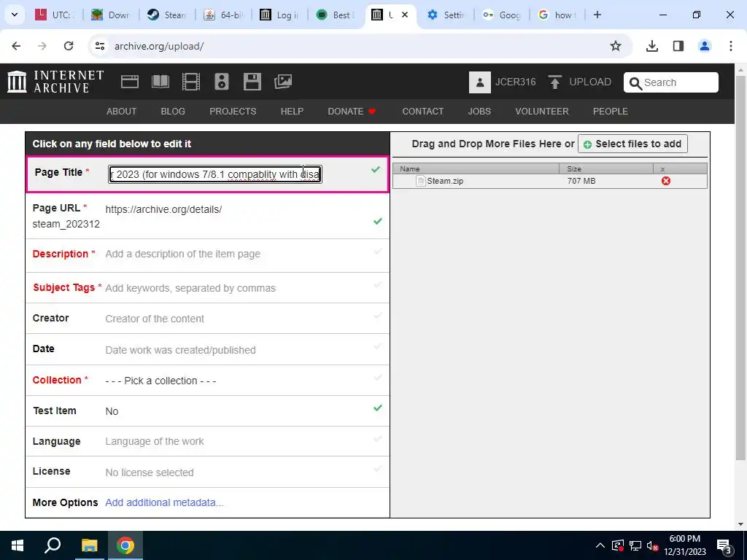Switch to the Log in tab
747x560 pixels.
pyautogui.click(x=279, y=15)
